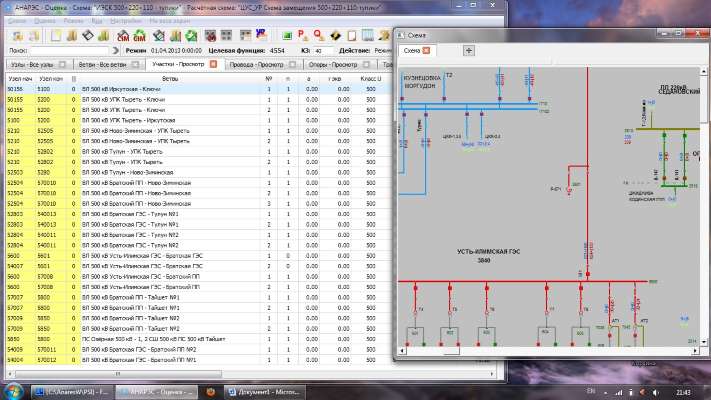This screenshot has width=711, height=400.
Task: Open the Документ1 - Microsoft taskbar button
Action: pyautogui.click(x=264, y=392)
